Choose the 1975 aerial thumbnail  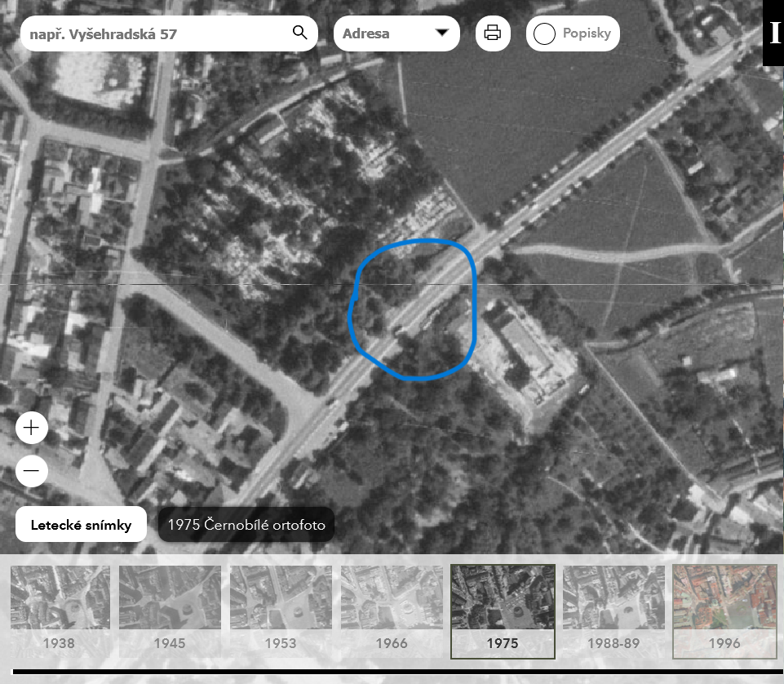(503, 611)
